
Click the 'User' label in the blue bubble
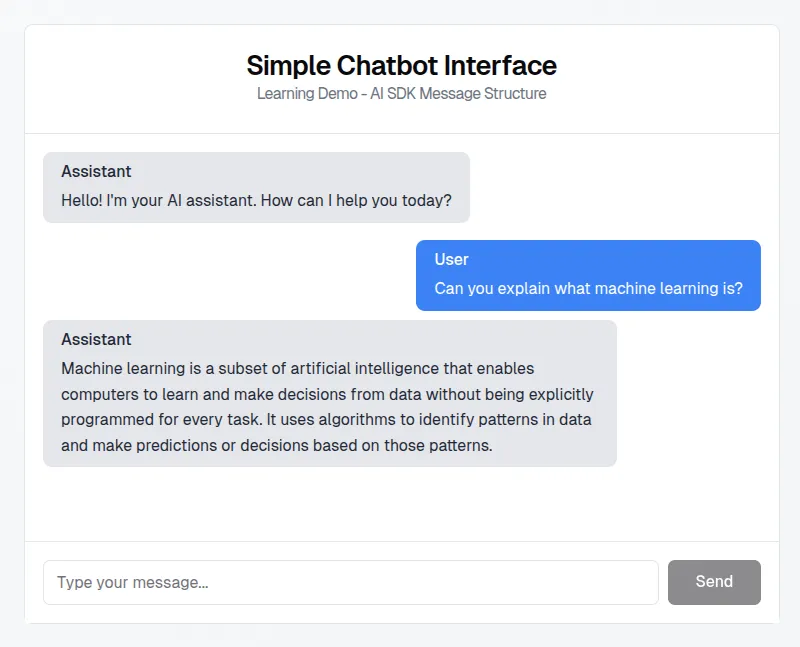[x=451, y=260]
